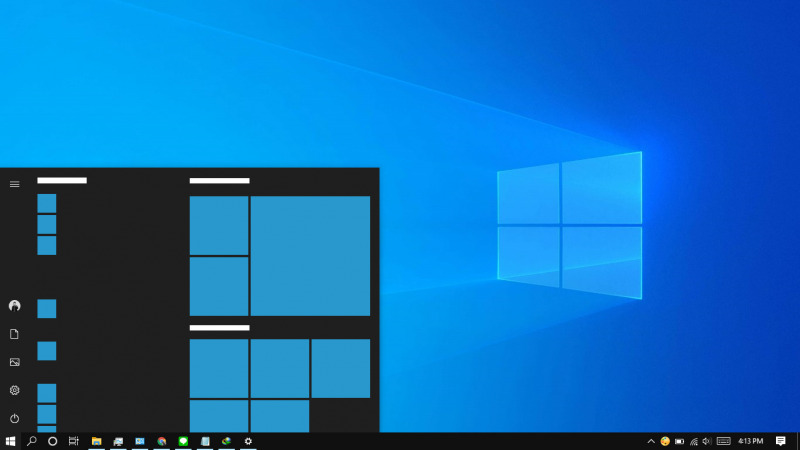Check the battery status tray icon
This screenshot has width=800, height=450.
pyautogui.click(x=680, y=441)
